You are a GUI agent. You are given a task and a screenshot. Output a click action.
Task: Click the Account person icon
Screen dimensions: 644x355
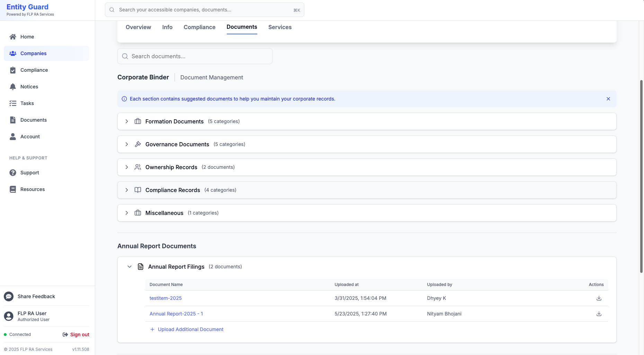click(13, 137)
